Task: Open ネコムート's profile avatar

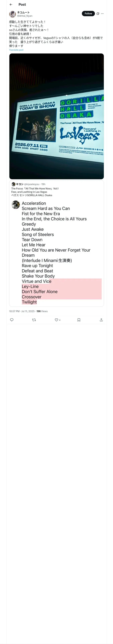Action: point(13,14)
